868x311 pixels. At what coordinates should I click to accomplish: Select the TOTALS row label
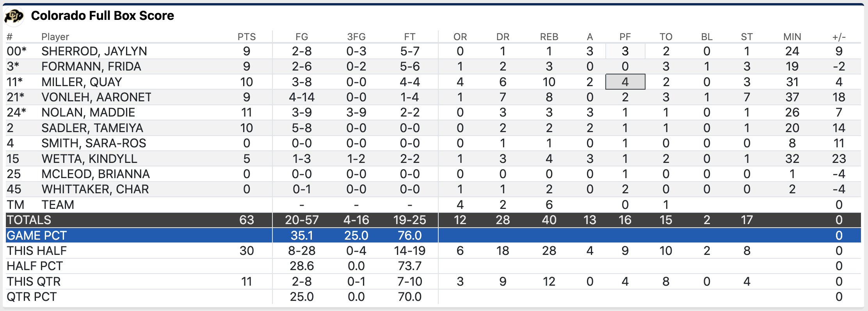pyautogui.click(x=29, y=220)
